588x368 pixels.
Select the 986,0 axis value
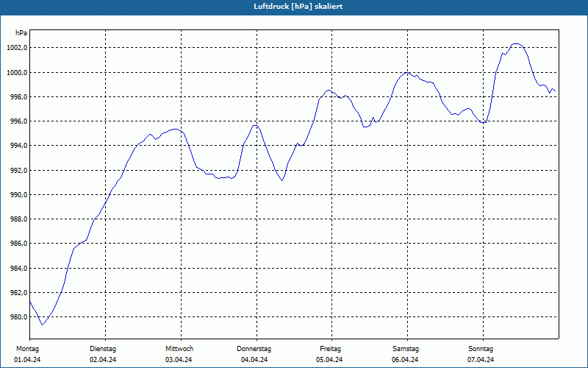pos(19,244)
